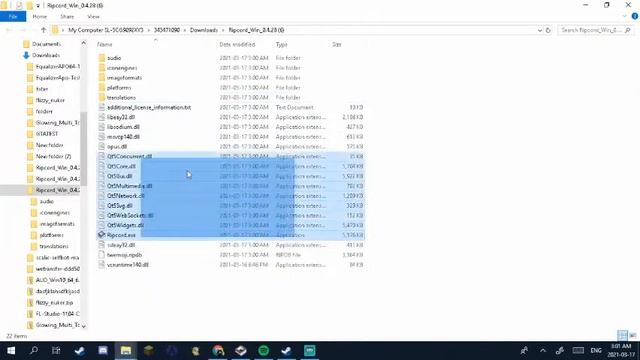Select the libsodium.dll file
This screenshot has width=640, height=360.
coord(123,127)
